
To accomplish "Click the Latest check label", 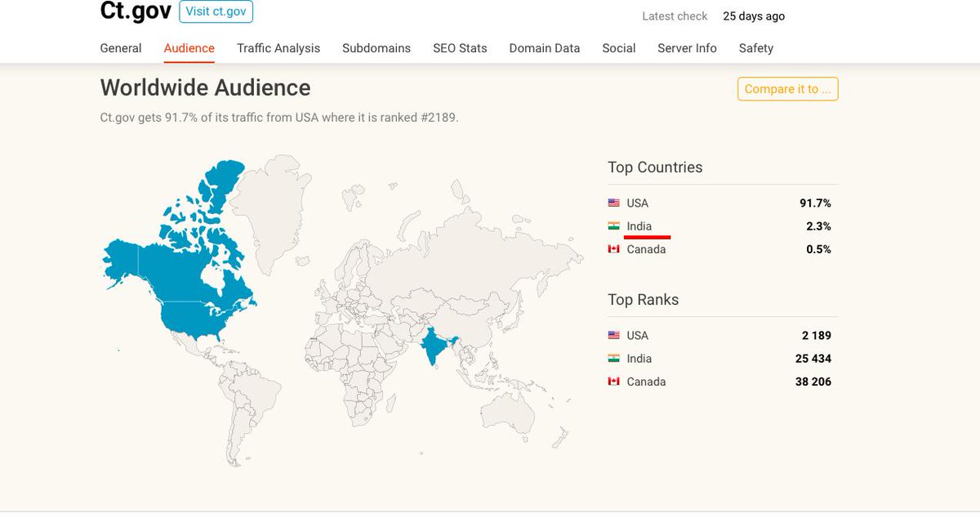I will 675,16.
